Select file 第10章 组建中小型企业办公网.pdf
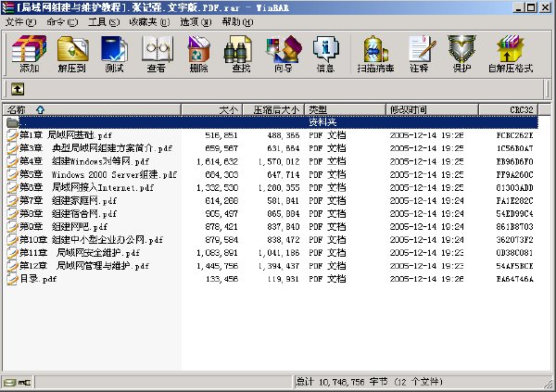This screenshot has height=392, width=556. [x=92, y=240]
